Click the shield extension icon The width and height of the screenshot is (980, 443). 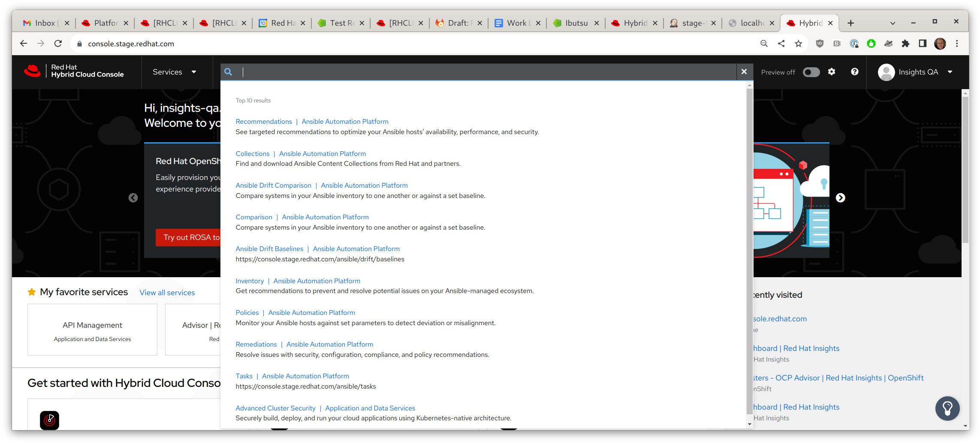coord(820,43)
